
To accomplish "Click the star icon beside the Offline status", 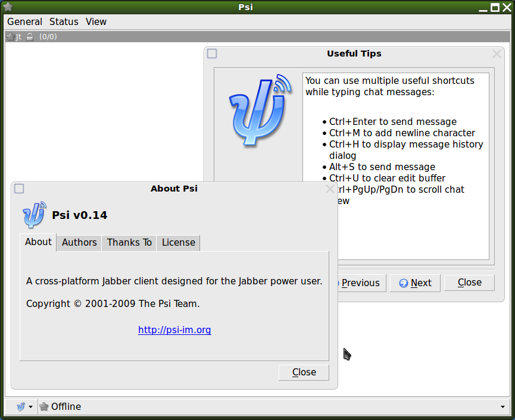I will pyautogui.click(x=43, y=406).
